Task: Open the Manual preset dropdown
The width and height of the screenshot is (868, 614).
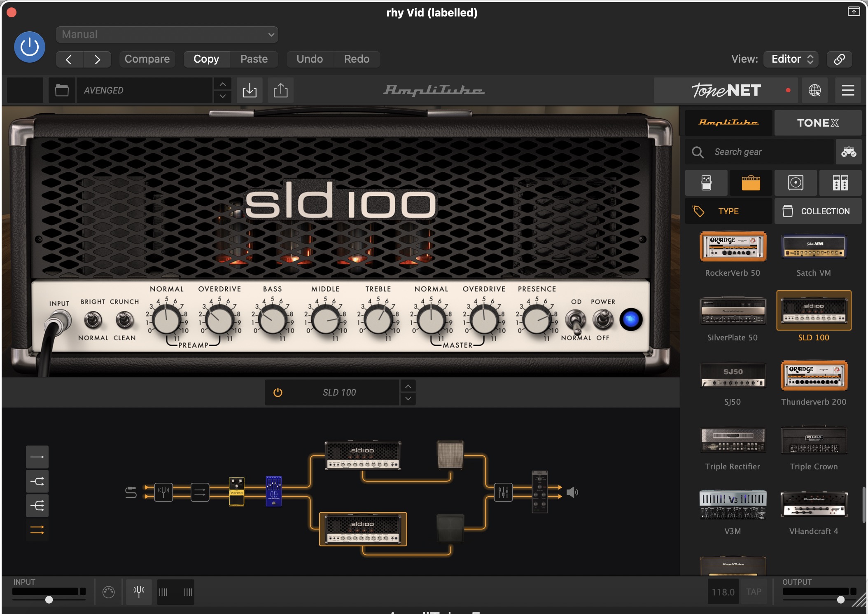Action: coord(167,35)
